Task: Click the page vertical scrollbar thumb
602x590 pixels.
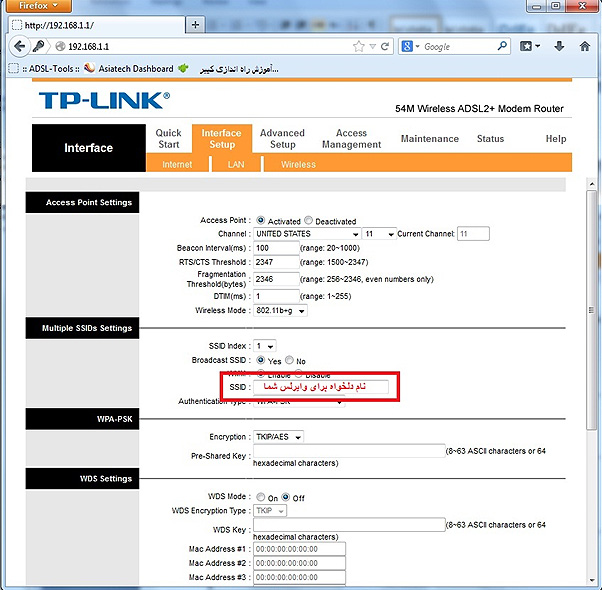Action: tap(592, 310)
